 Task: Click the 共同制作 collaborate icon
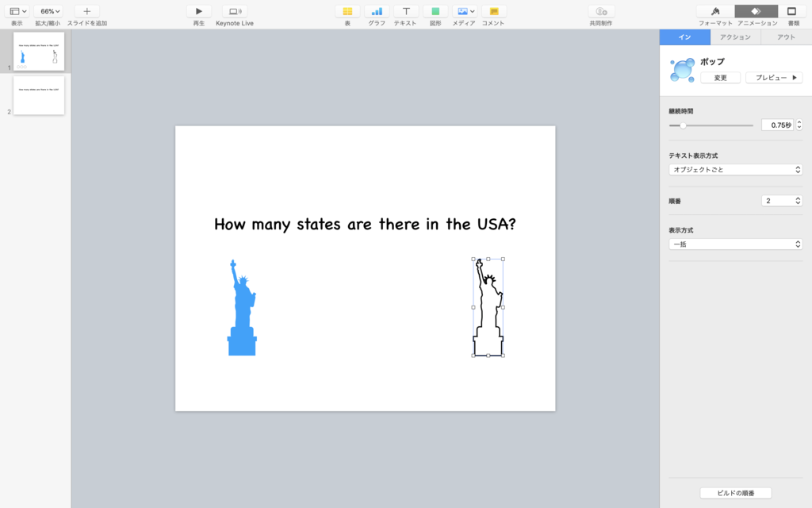coord(601,11)
